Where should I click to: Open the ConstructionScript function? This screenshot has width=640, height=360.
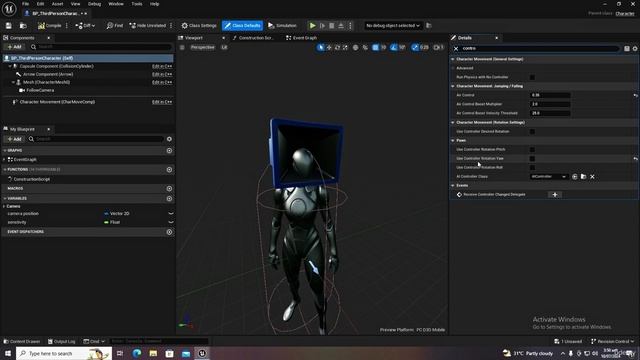pos(31,179)
